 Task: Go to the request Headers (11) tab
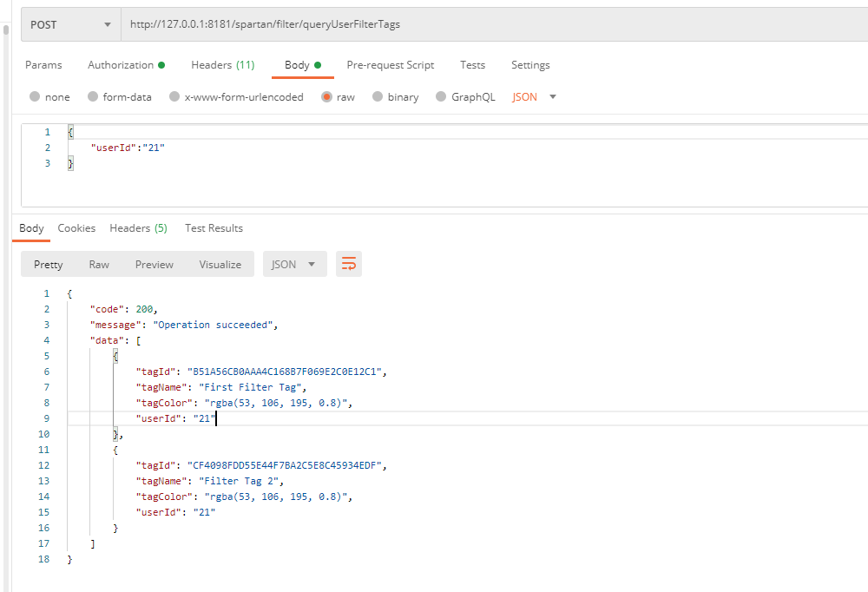(222, 65)
